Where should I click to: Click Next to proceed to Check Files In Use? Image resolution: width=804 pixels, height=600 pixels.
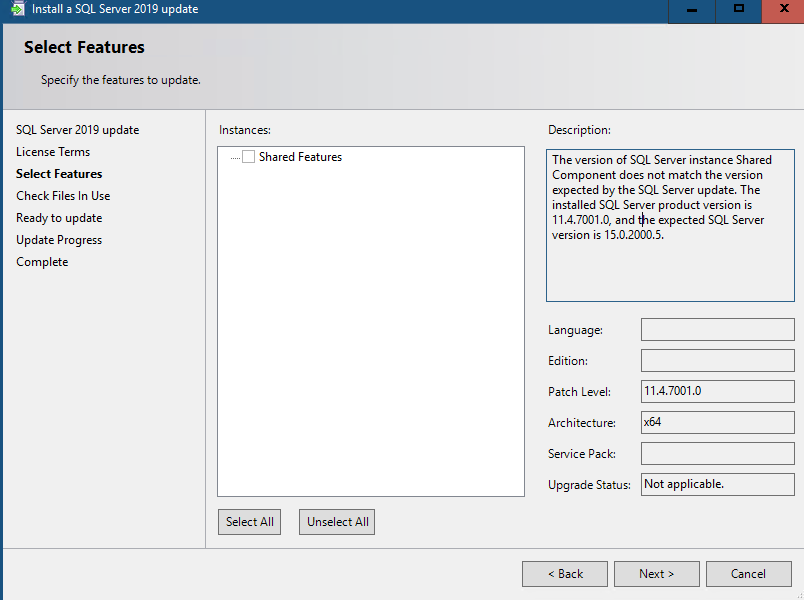656,573
